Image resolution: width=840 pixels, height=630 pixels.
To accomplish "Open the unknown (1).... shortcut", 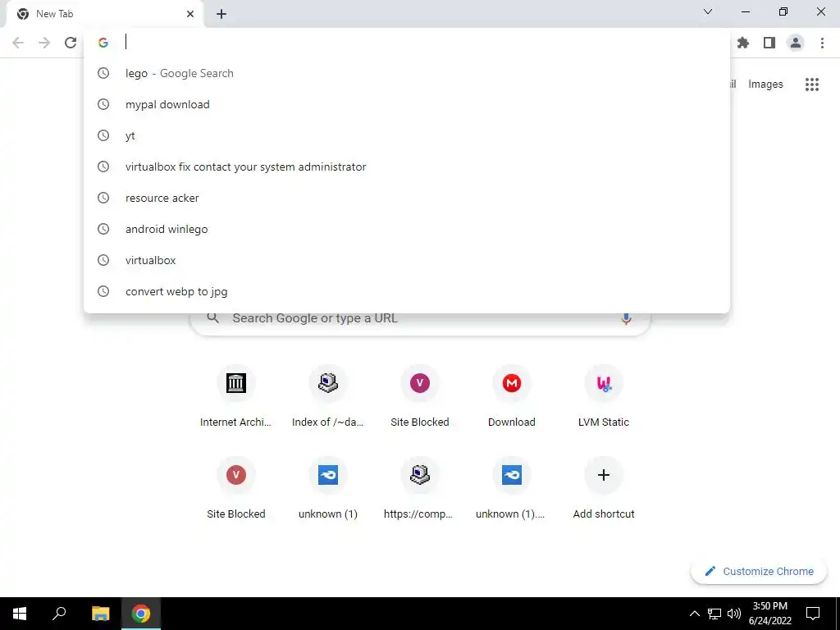I will (512, 488).
